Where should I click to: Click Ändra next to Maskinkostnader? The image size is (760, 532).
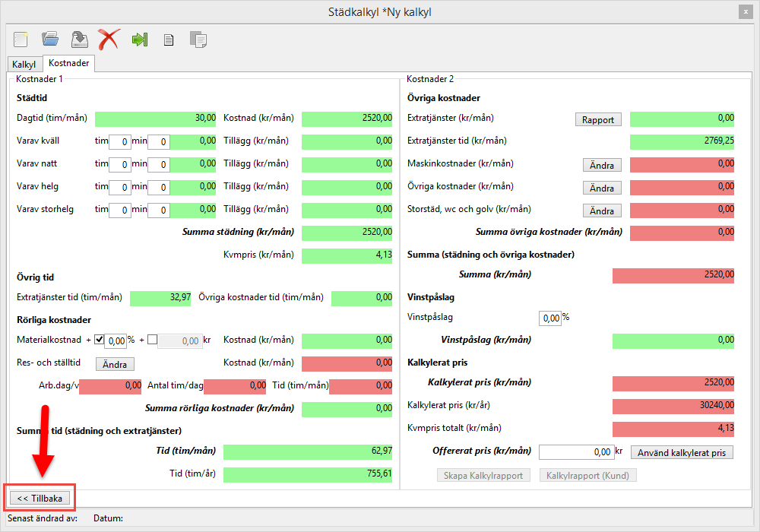602,165
